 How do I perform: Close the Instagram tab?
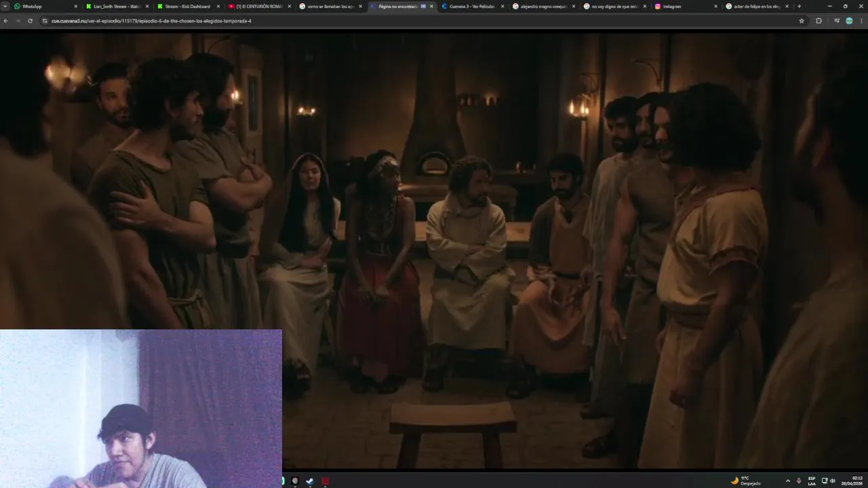click(715, 6)
